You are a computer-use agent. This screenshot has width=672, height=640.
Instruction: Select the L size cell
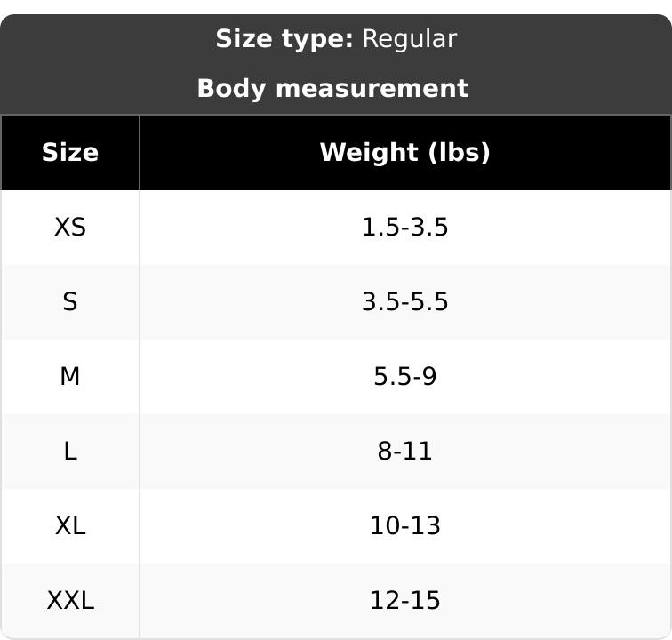coord(70,451)
